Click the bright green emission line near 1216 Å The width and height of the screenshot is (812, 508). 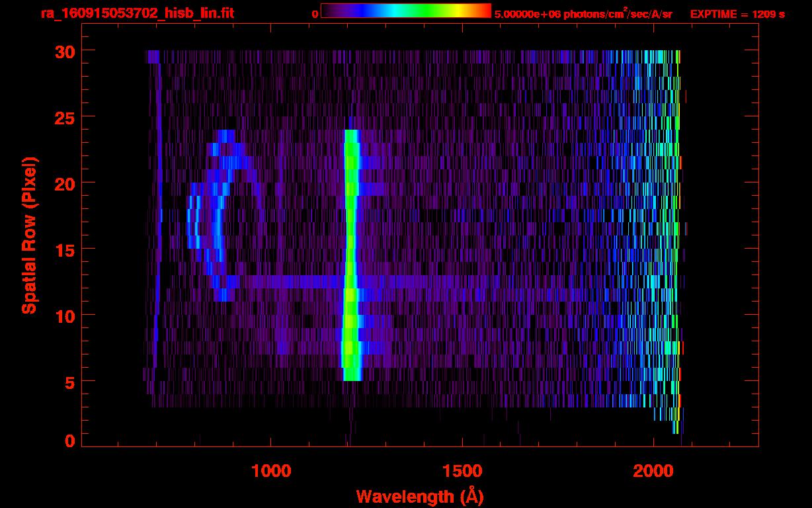pos(351,255)
